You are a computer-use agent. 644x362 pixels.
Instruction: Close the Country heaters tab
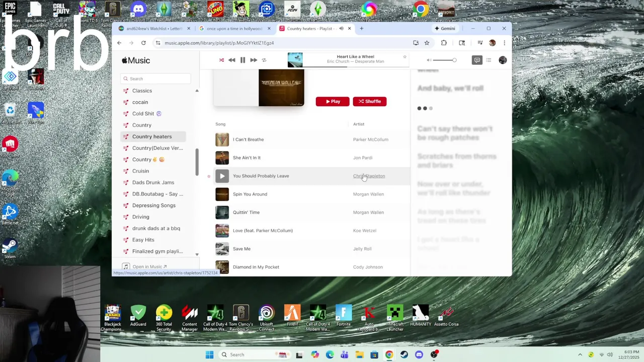pos(349,29)
